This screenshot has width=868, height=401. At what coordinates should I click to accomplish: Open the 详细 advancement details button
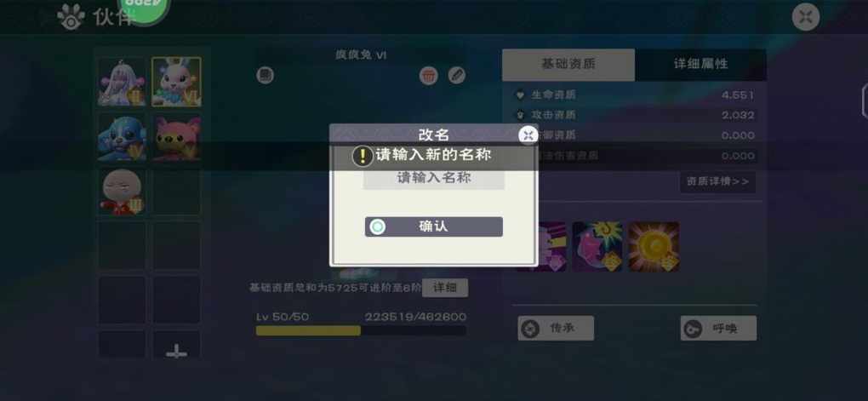(x=445, y=288)
